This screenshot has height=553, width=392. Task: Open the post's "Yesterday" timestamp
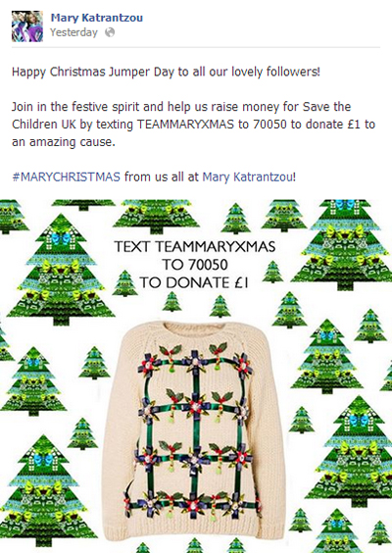pos(73,32)
